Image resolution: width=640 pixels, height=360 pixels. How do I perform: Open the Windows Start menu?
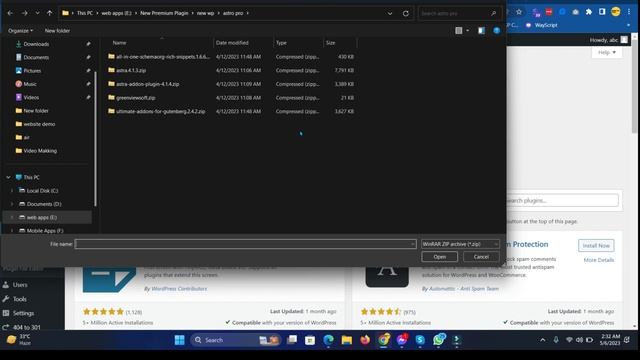(180, 340)
